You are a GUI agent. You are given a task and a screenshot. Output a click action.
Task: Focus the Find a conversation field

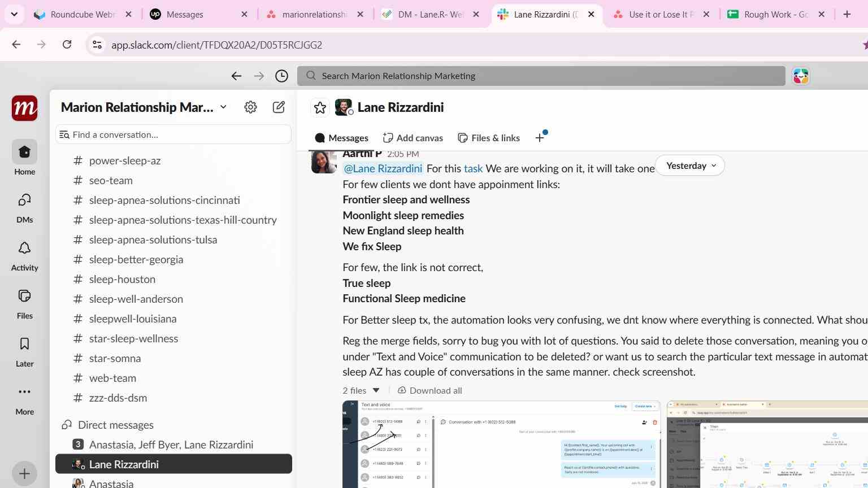173,134
